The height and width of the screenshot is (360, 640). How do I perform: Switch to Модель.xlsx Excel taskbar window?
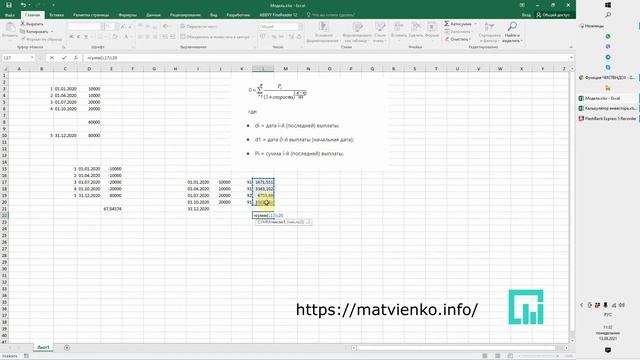coord(607,98)
